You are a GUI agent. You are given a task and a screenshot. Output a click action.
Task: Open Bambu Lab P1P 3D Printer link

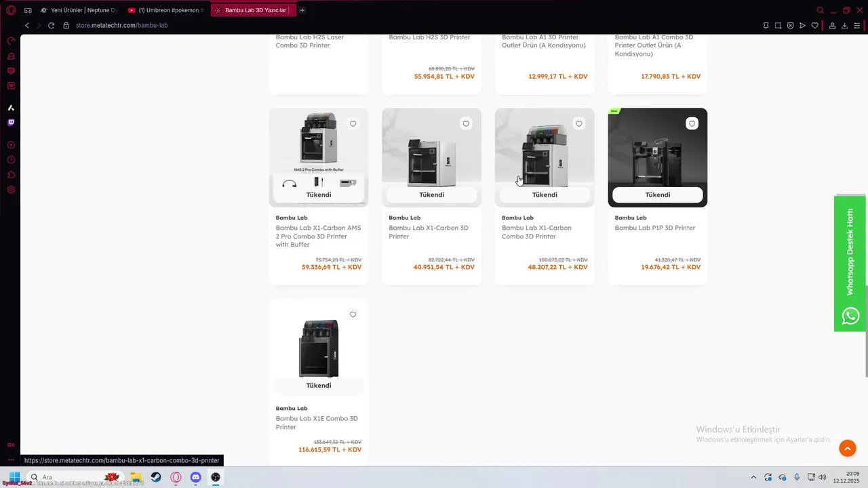[x=655, y=228]
